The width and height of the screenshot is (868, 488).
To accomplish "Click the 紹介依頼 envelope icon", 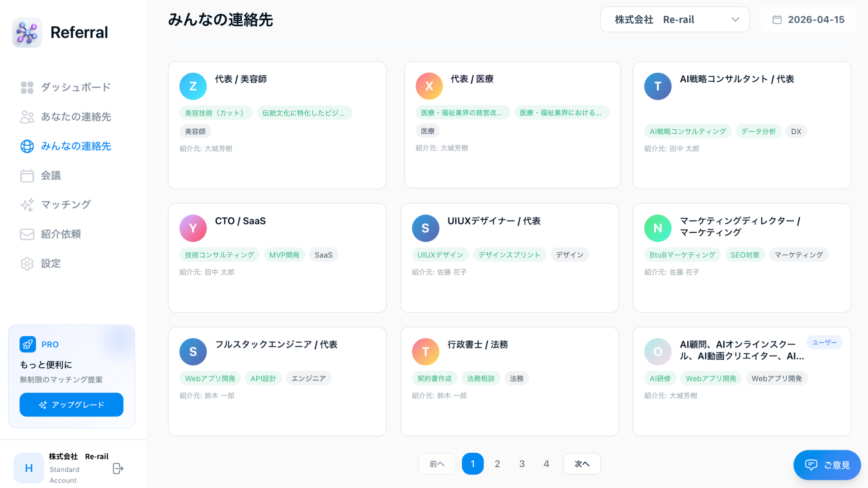I will click(27, 235).
